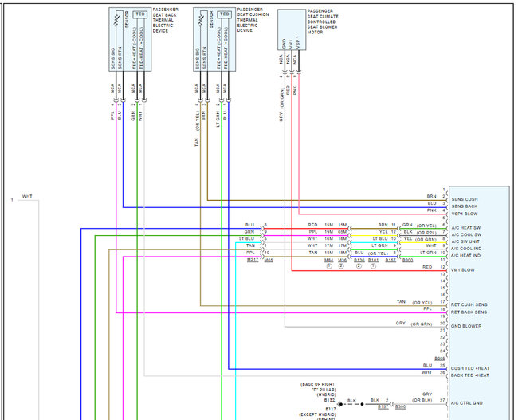The image size is (518, 420).
Task: Click the Passenger Seat Cushion Thermal Electric Device label
Action: [x=253, y=20]
